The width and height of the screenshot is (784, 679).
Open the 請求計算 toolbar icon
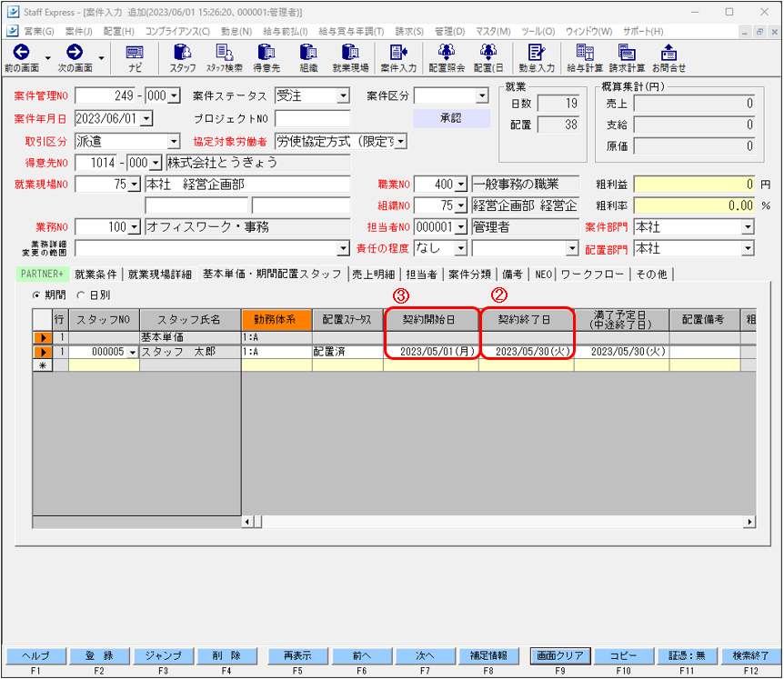tap(627, 58)
